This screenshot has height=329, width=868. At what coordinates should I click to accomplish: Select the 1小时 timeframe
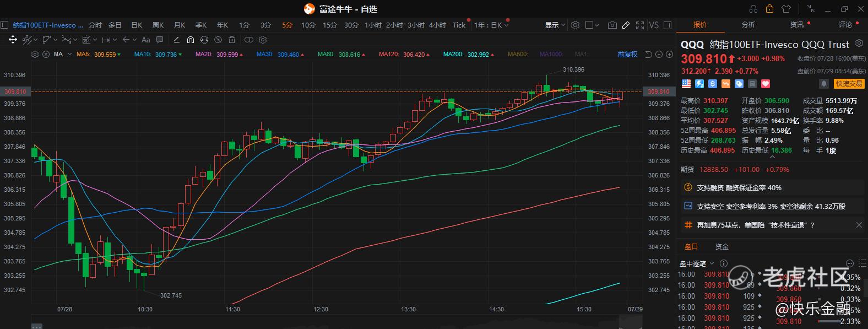[373, 25]
